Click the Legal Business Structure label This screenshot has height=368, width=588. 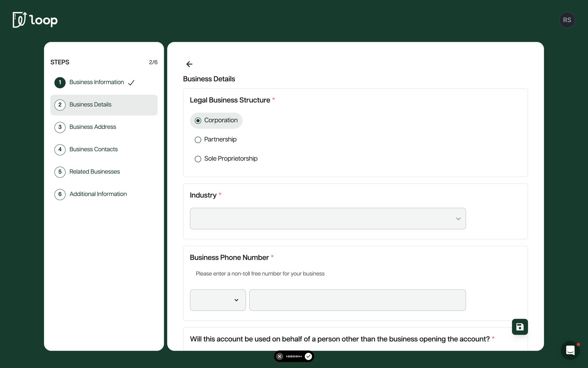pos(230,100)
